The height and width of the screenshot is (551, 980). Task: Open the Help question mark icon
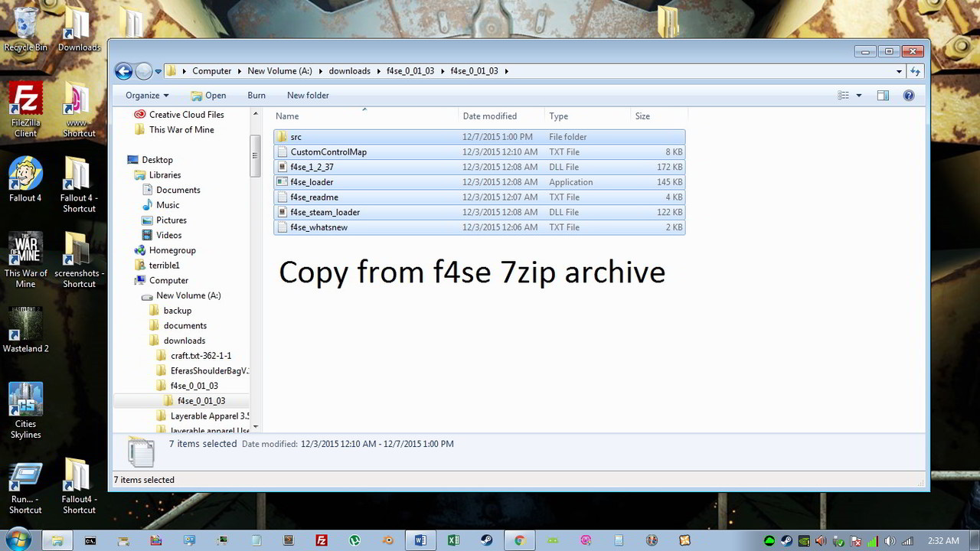(910, 95)
